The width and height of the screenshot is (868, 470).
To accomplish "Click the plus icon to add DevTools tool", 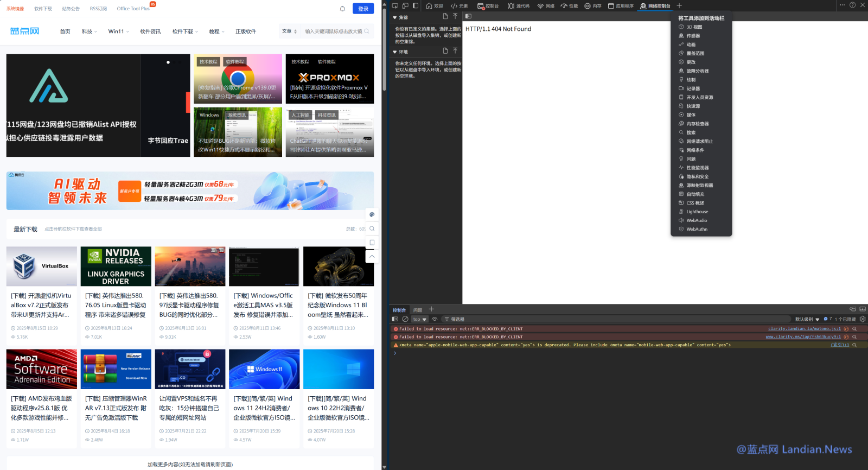I will point(679,6).
